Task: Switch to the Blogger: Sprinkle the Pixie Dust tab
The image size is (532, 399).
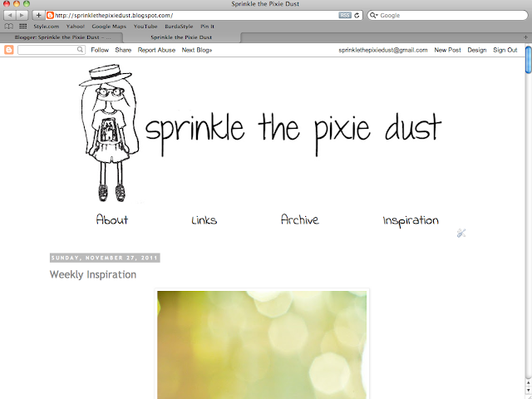Action: pyautogui.click(x=62, y=37)
